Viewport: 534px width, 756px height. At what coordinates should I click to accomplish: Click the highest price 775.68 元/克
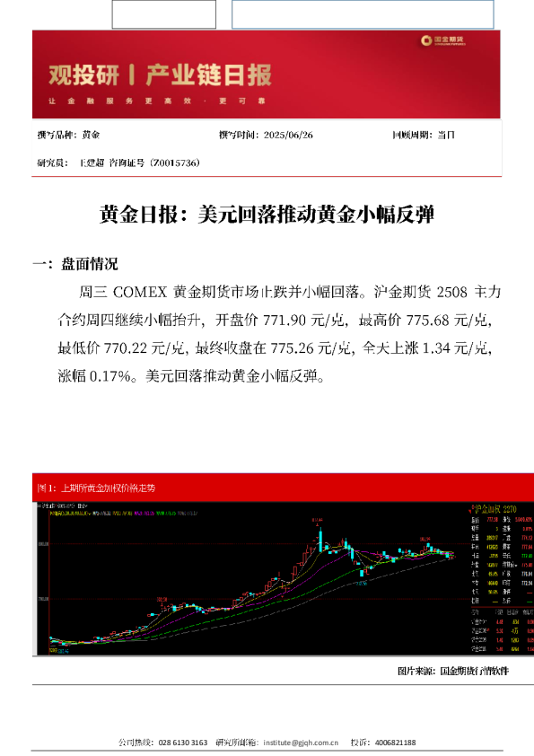(x=447, y=321)
